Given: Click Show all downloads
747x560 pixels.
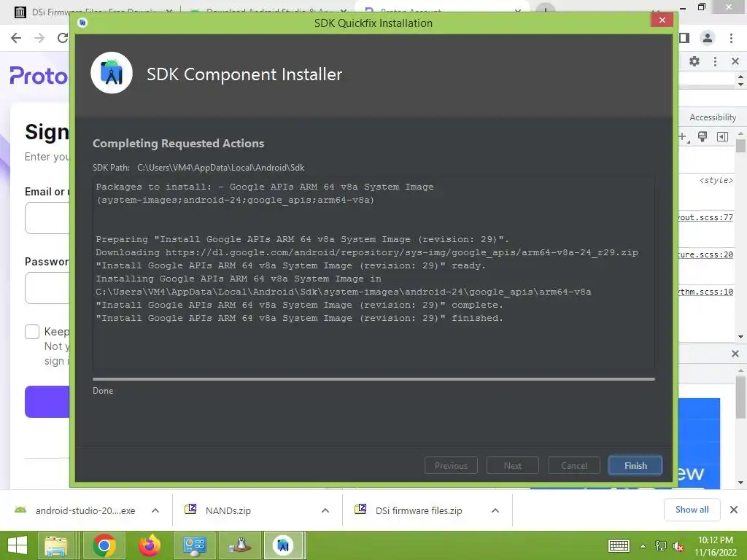Looking at the screenshot, I should click(x=692, y=510).
